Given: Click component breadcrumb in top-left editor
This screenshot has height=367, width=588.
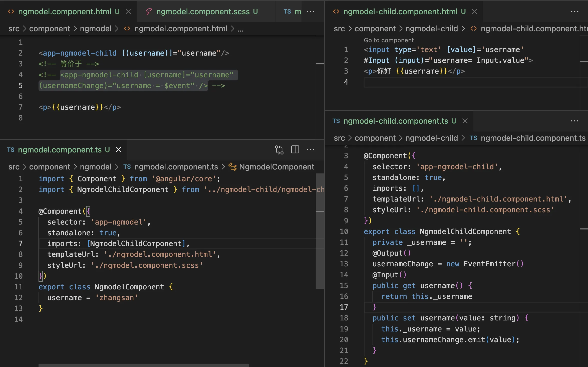Looking at the screenshot, I should coord(50,29).
